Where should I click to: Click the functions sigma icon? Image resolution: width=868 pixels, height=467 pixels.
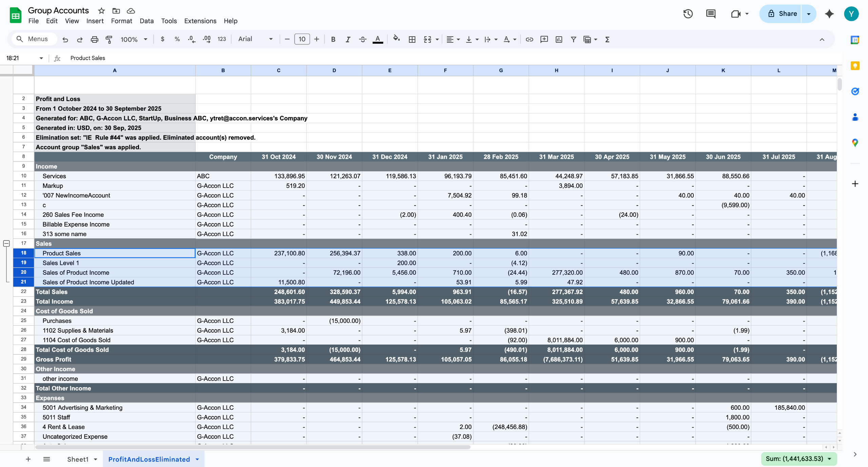pyautogui.click(x=607, y=39)
